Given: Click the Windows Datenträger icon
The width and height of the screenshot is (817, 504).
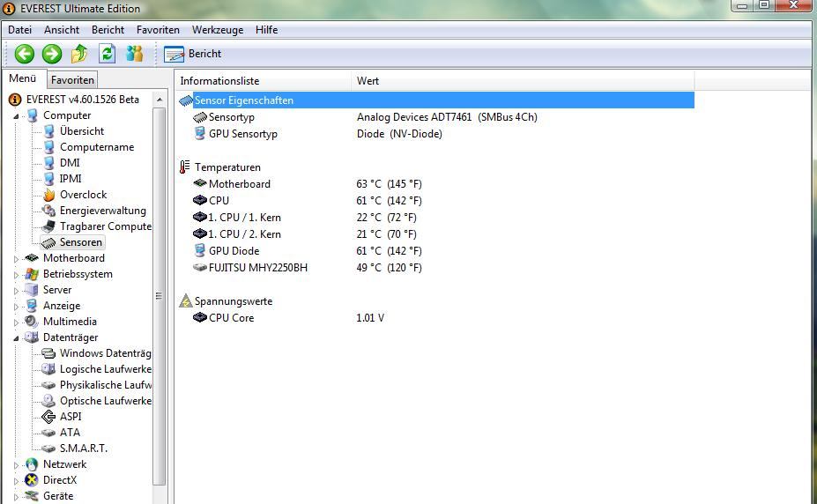Looking at the screenshot, I should (x=48, y=353).
